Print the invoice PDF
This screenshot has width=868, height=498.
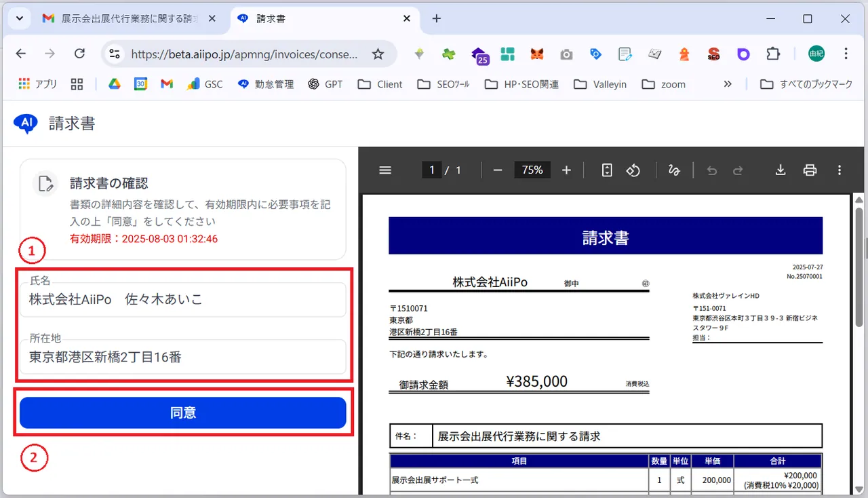click(810, 170)
